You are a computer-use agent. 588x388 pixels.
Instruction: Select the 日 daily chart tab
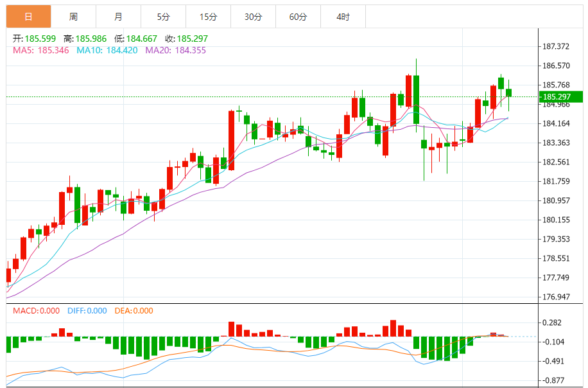[x=28, y=17]
